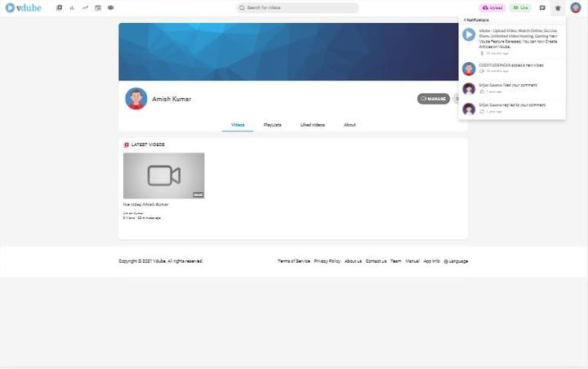This screenshot has width=588, height=369.
Task: Open the CODITUDEINDIA added a new video notification
Action: 512,69
